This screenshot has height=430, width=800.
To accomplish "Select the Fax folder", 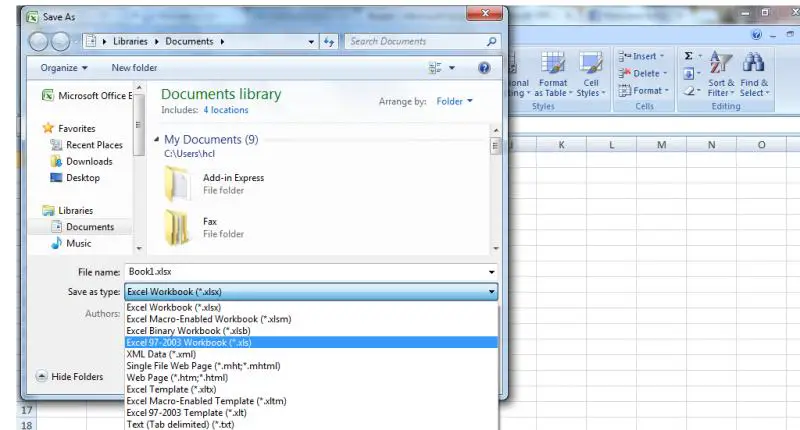I will pyautogui.click(x=203, y=227).
